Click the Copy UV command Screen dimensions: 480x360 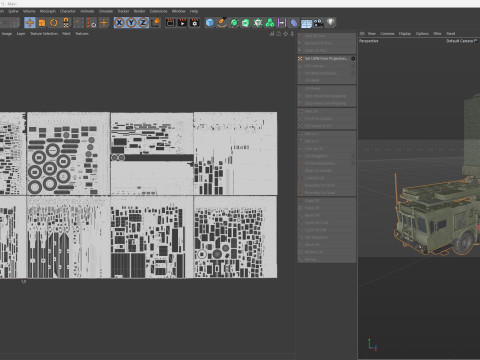(x=327, y=201)
